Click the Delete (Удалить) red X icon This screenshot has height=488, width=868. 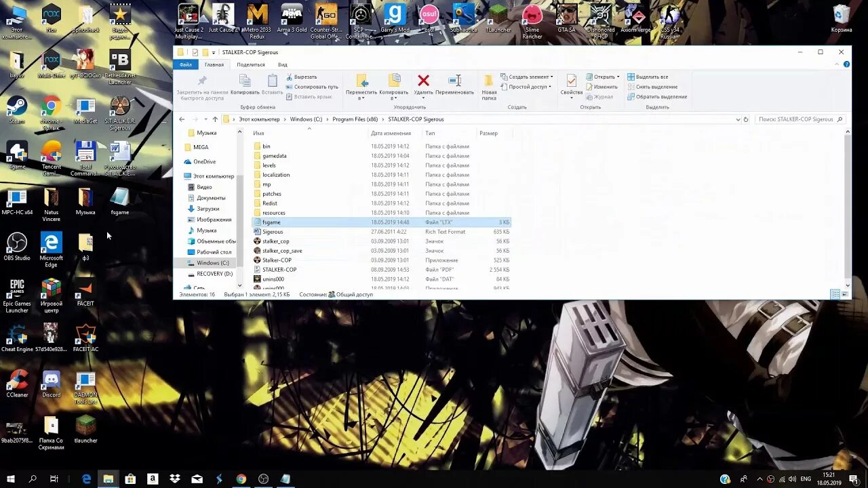[x=424, y=81]
